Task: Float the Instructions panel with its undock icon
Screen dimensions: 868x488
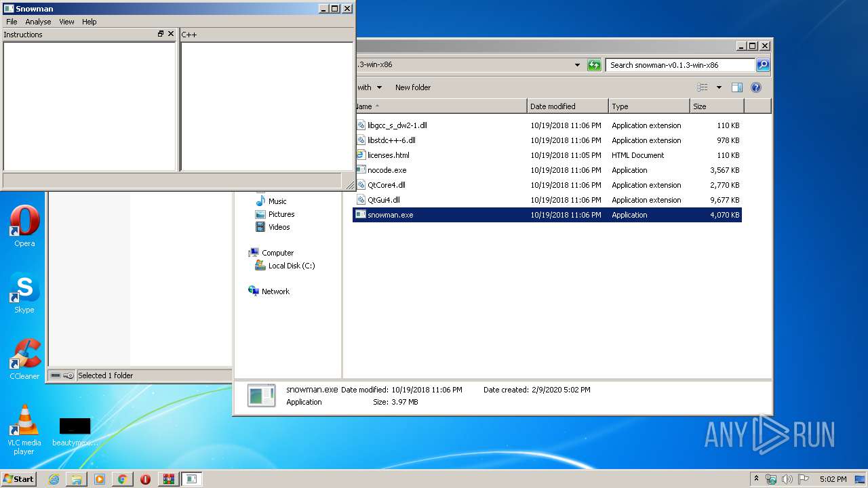Action: click(x=161, y=34)
